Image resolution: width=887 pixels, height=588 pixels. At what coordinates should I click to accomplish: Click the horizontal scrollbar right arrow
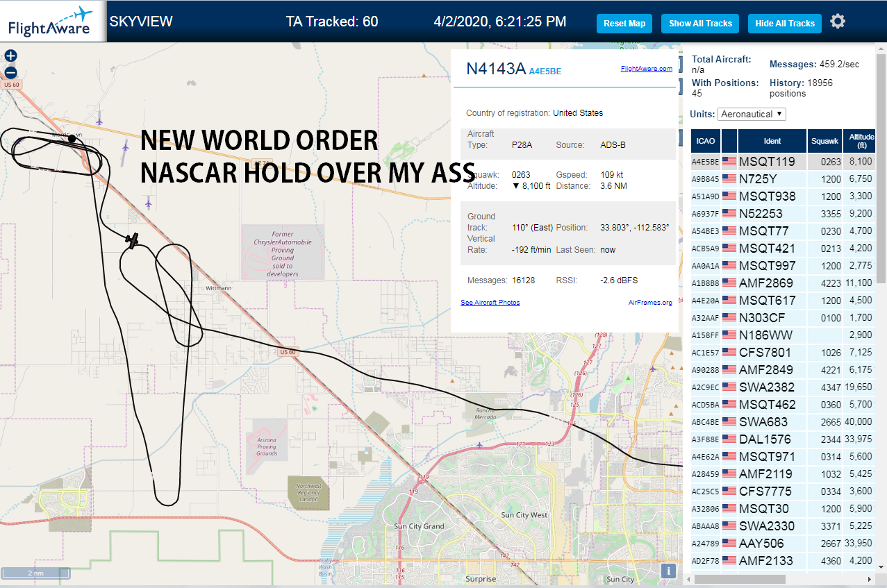[x=869, y=579]
